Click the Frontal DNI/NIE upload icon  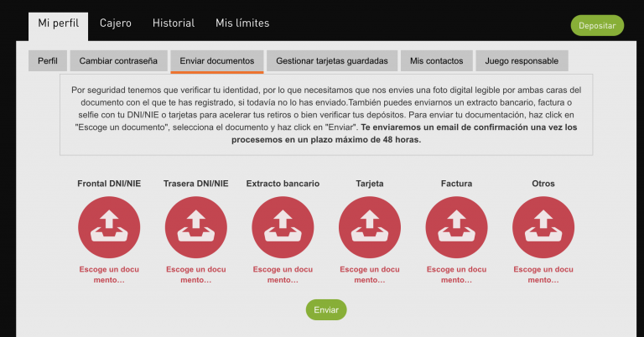coord(108,226)
